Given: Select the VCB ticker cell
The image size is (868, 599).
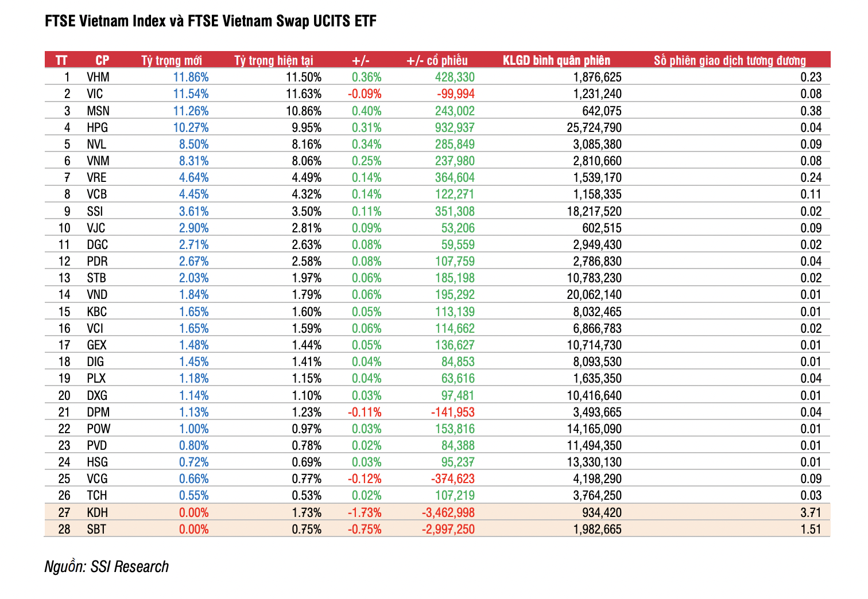Looking at the screenshot, I should 97,194.
